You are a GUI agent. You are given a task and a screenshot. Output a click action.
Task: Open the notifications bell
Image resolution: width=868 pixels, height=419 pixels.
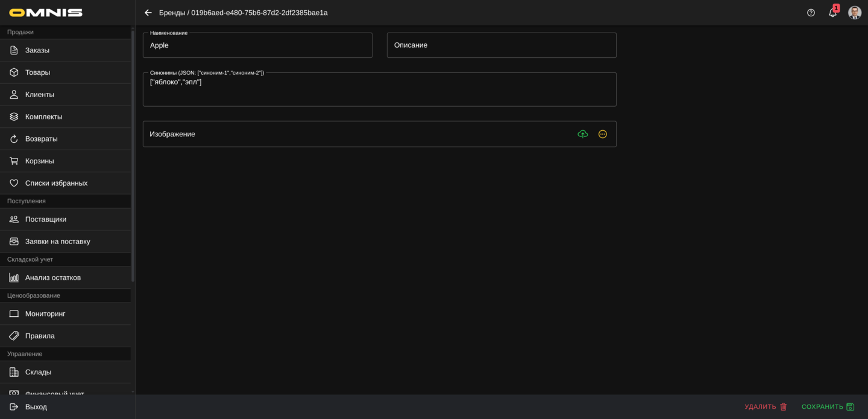click(x=832, y=13)
